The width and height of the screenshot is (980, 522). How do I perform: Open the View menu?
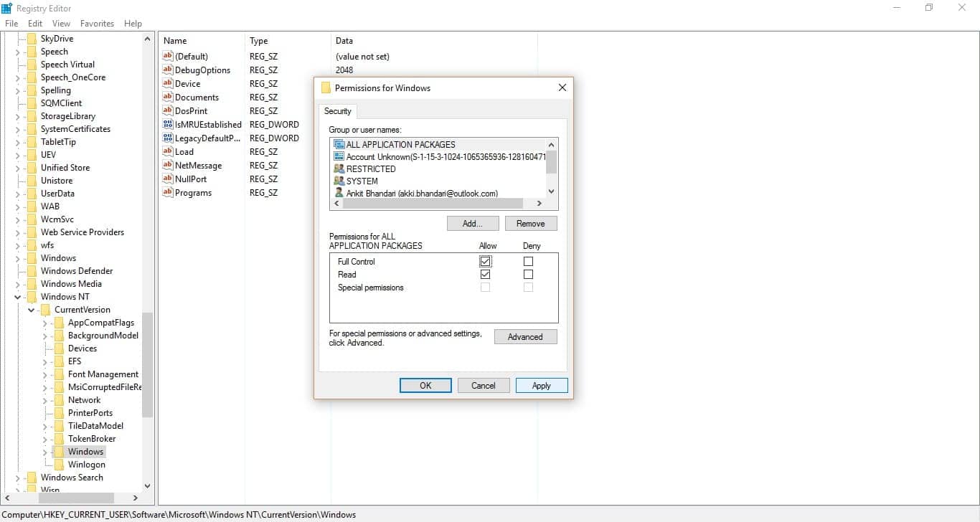point(62,24)
